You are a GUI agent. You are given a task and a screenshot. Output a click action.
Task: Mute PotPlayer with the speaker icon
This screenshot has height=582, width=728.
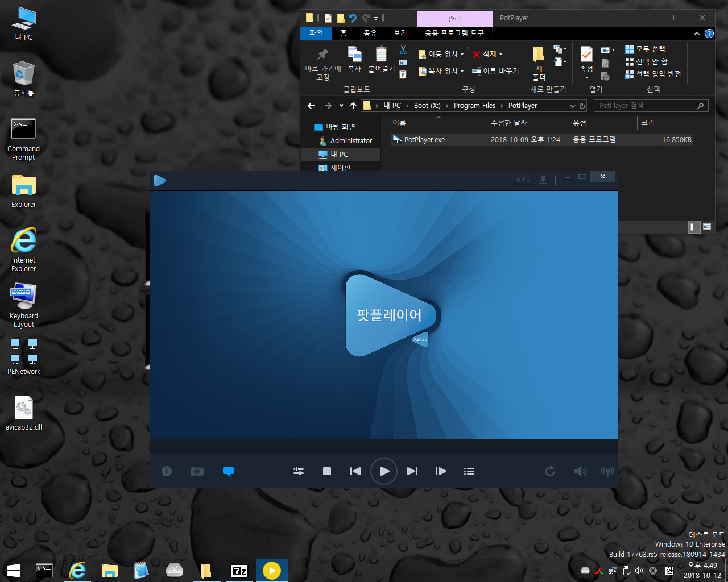[580, 471]
